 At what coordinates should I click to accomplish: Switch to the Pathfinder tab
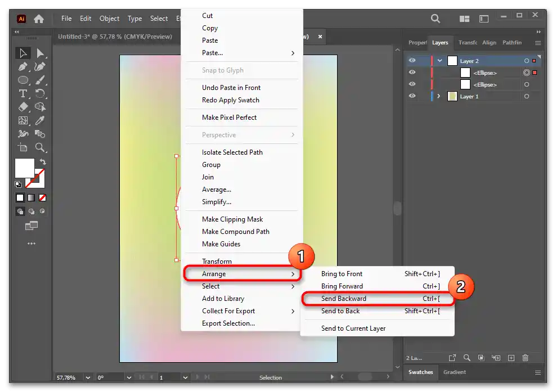point(512,43)
